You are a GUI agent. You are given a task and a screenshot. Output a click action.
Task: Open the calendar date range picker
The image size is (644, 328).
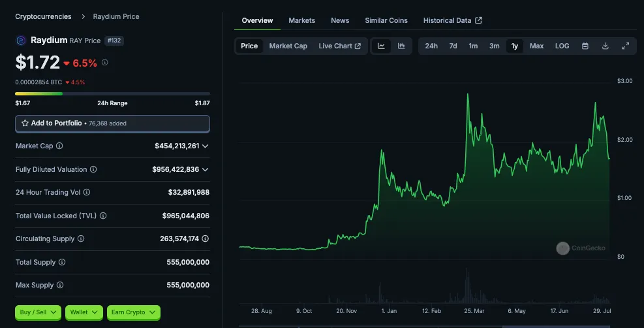click(x=585, y=46)
